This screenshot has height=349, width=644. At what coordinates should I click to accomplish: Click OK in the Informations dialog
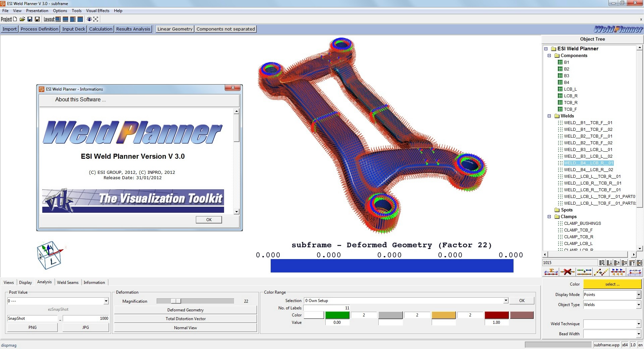coord(209,220)
